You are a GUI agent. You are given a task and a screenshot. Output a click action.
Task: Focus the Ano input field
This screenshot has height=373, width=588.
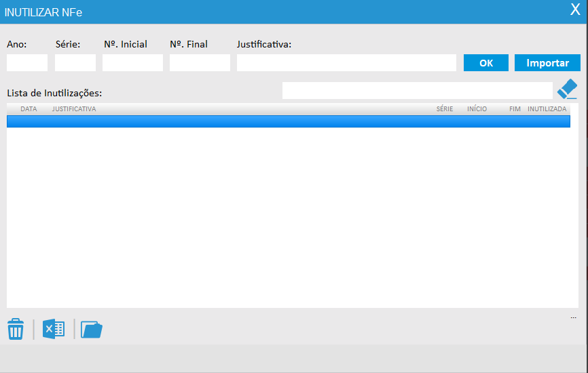coord(27,63)
